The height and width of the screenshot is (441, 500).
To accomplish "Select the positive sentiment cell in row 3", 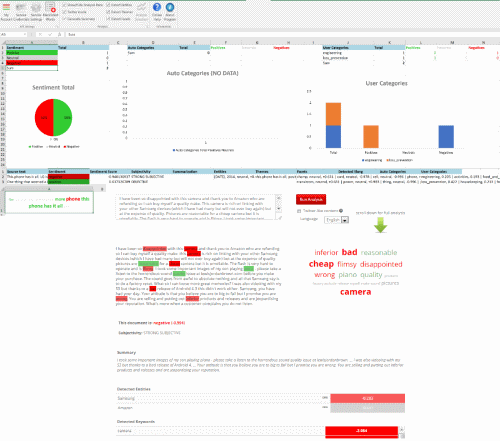I will click(x=69, y=182).
